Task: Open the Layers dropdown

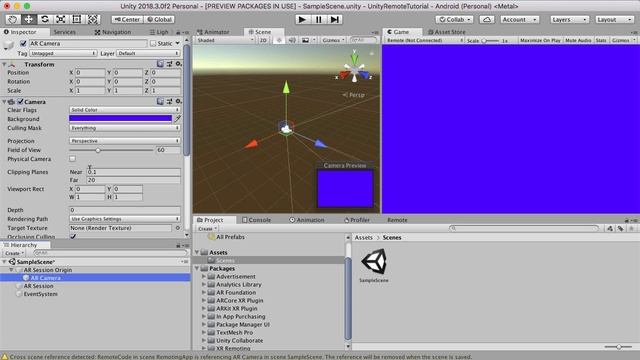Action: click(569, 20)
